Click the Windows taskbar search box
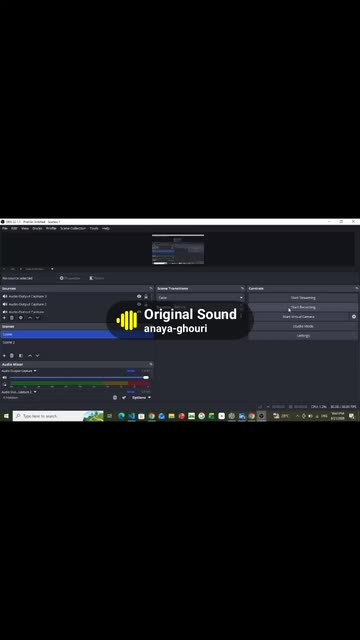Viewport: 360px width, 640px height. pyautogui.click(x=58, y=416)
